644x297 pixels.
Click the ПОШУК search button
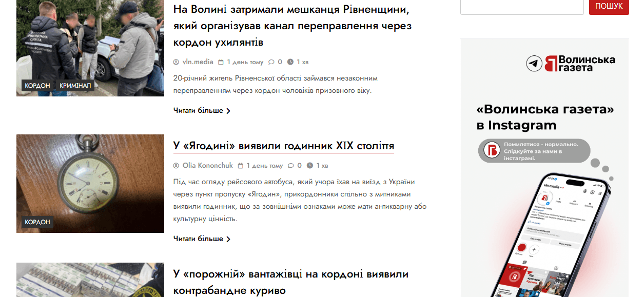(609, 7)
